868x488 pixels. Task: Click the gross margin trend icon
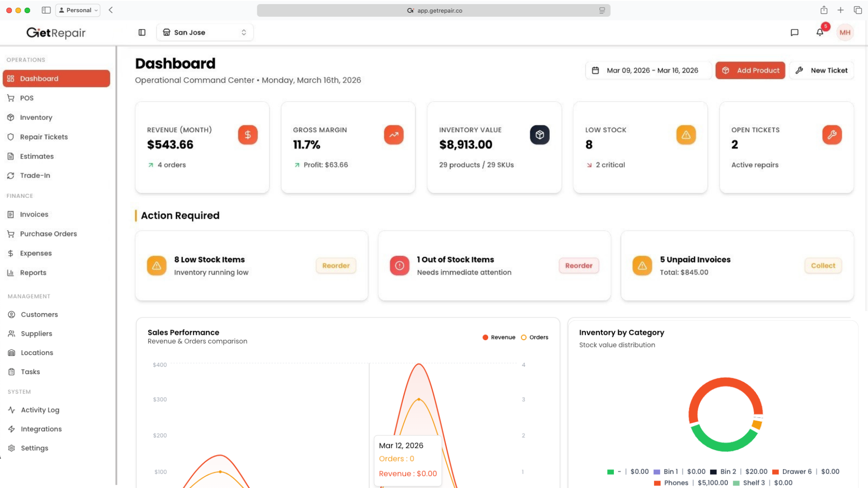pos(393,135)
